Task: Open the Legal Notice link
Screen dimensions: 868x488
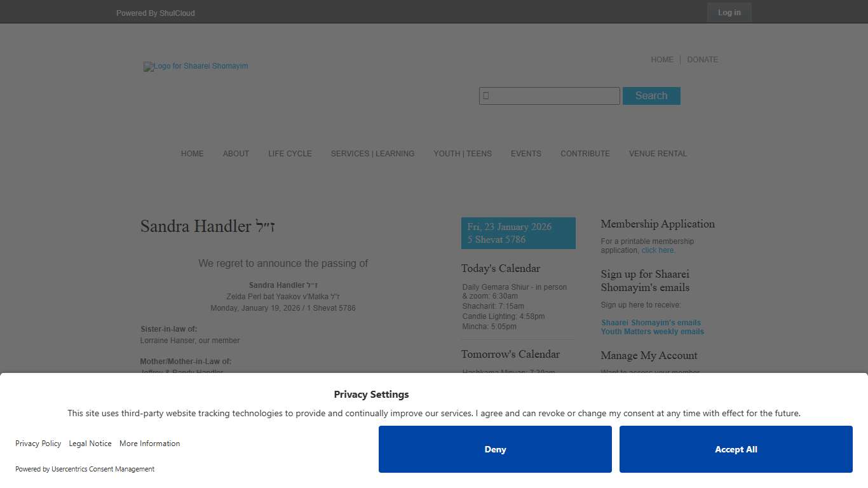Action: point(90,444)
